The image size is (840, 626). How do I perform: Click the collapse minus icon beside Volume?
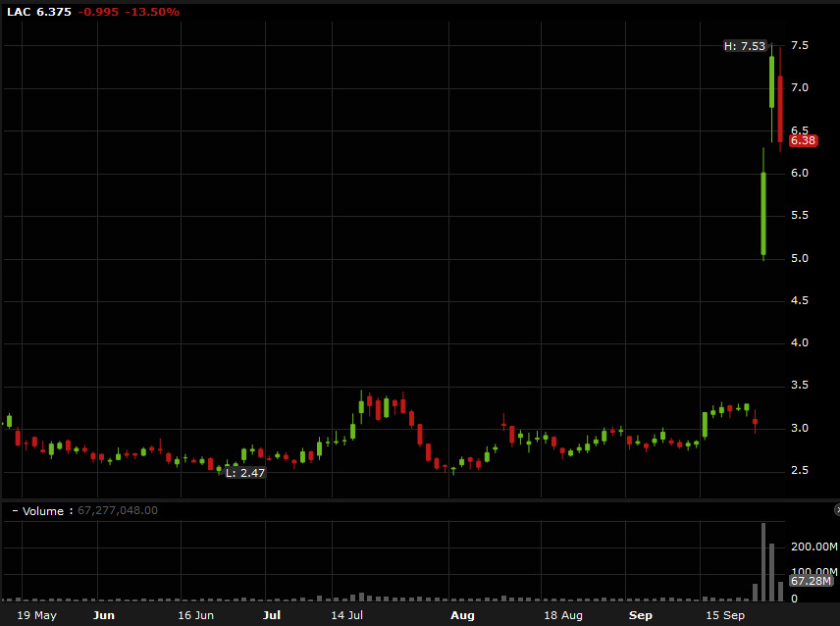(14, 510)
